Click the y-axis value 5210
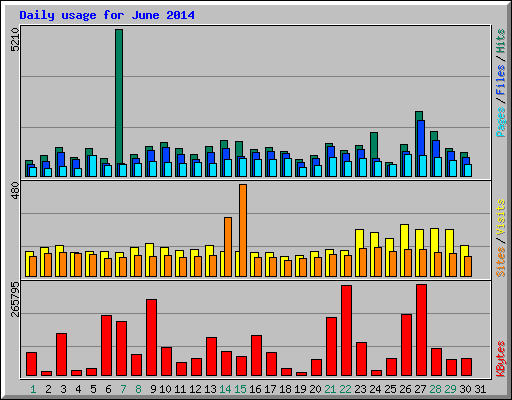512x400 pixels. [x=15, y=40]
